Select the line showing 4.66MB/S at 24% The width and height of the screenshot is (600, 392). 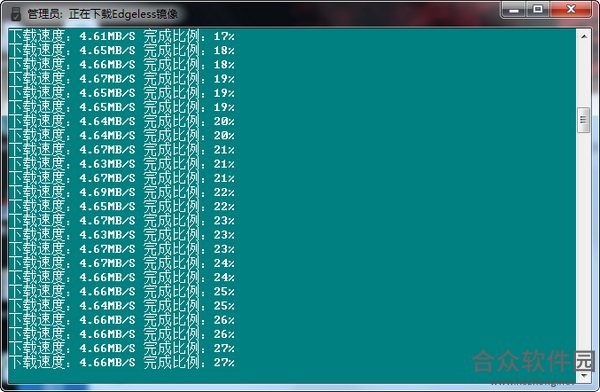122,277
